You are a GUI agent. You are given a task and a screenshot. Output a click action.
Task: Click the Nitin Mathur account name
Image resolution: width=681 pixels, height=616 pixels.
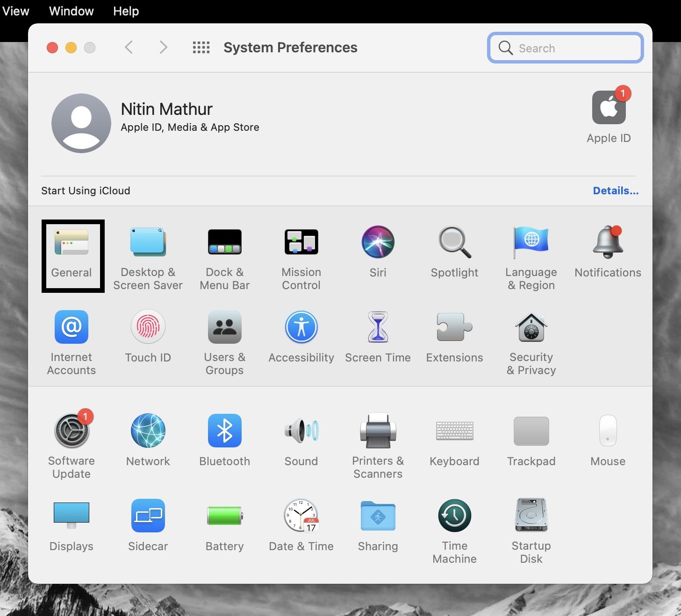click(x=166, y=109)
